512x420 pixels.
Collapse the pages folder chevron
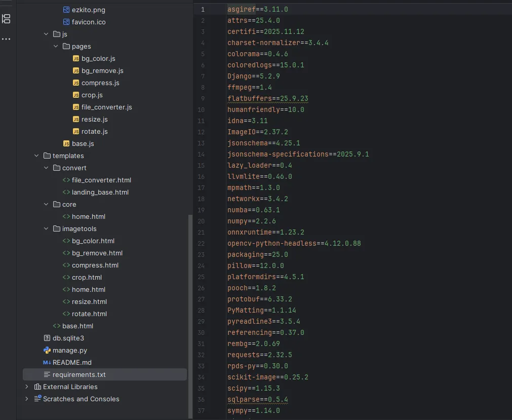coord(56,46)
